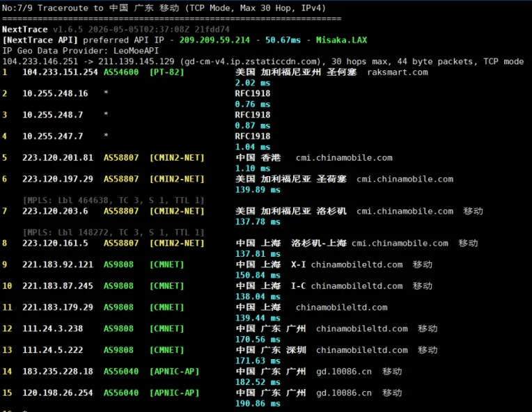Select hop 6 IP 223.120.197.29

[58, 179]
